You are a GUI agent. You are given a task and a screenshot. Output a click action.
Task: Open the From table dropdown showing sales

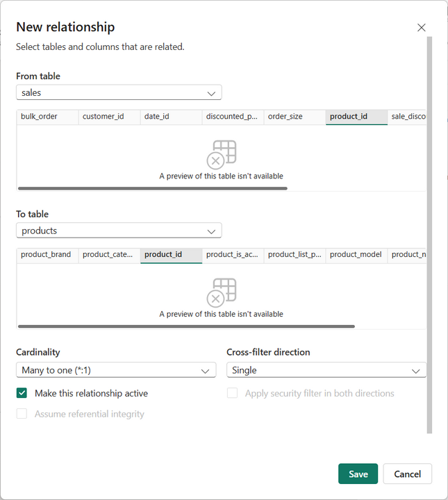(x=119, y=92)
